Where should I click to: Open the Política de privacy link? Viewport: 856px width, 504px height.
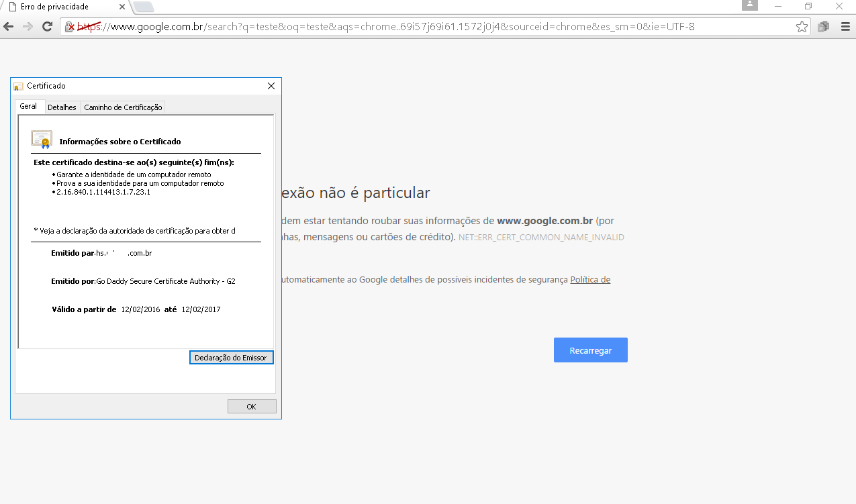pyautogui.click(x=590, y=280)
